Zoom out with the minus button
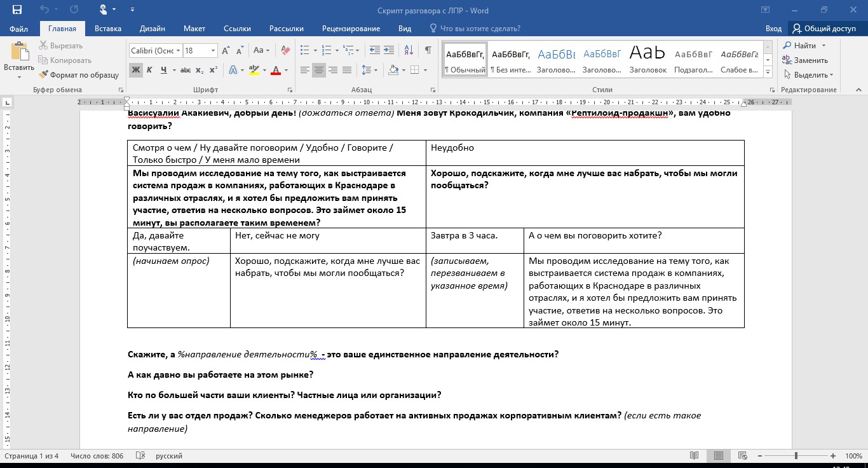868x468 pixels. (760, 456)
